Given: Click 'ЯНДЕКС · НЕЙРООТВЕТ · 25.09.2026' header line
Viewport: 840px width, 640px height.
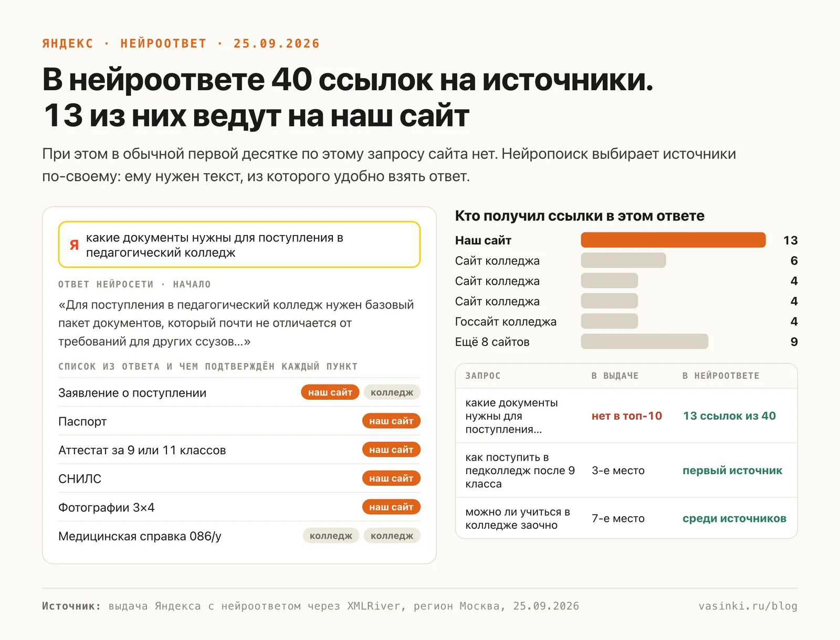Looking at the screenshot, I should click(181, 44).
